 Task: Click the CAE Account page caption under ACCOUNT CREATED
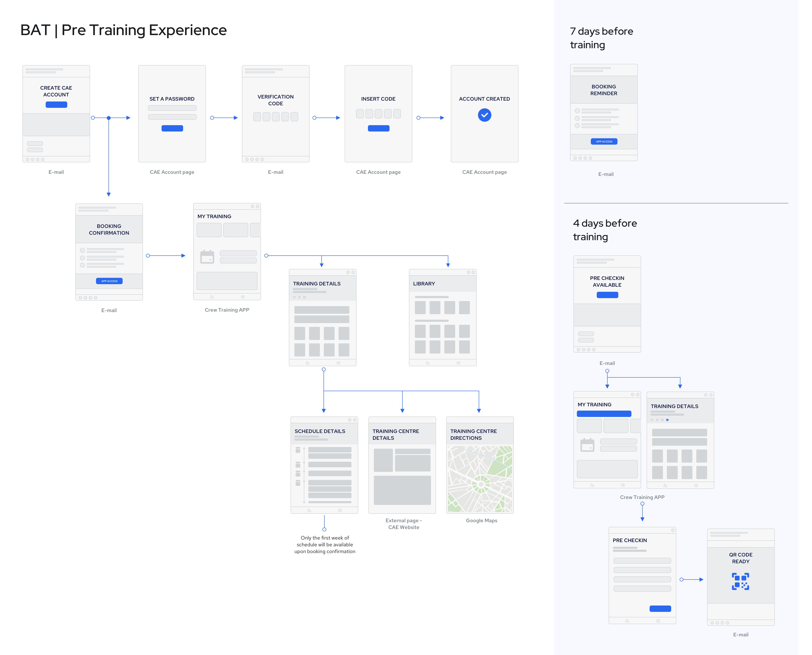tap(484, 172)
